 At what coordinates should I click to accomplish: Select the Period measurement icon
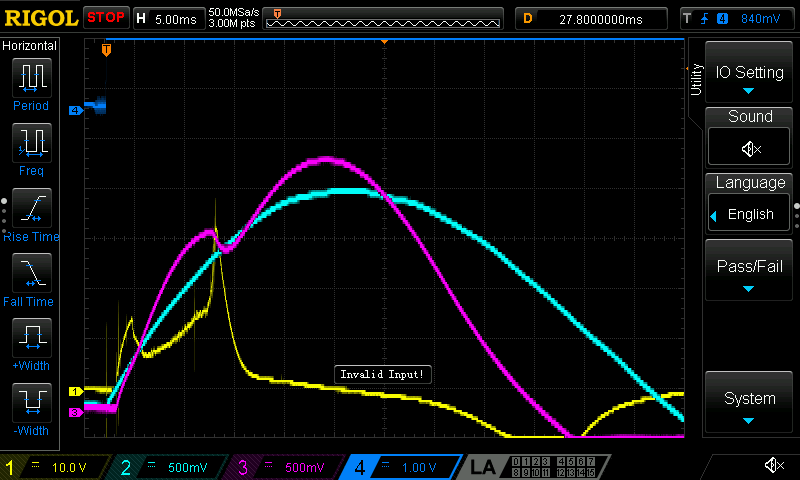(30, 79)
